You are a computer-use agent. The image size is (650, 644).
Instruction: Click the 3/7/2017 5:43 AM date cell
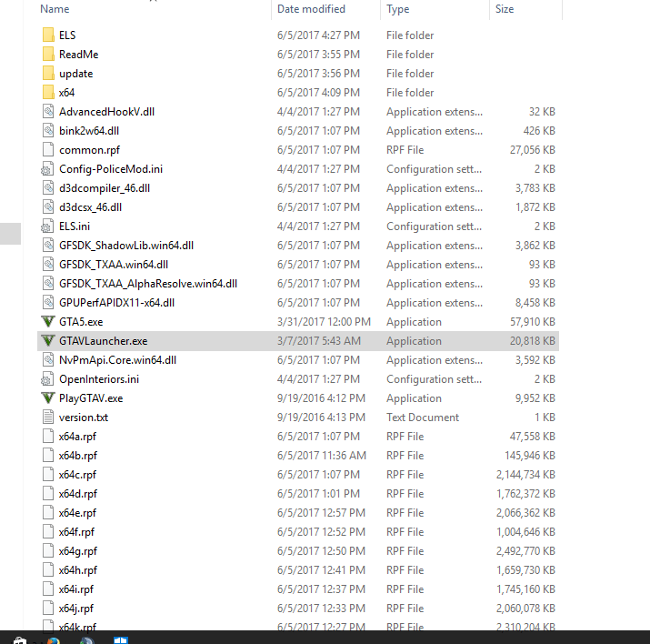point(318,340)
